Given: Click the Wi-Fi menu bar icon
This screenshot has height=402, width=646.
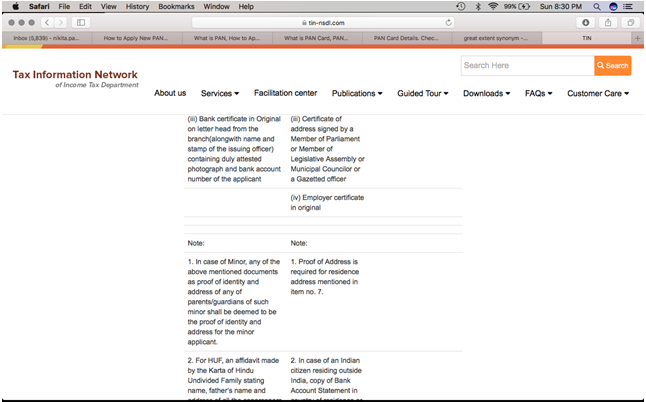Looking at the screenshot, I should click(x=493, y=6).
